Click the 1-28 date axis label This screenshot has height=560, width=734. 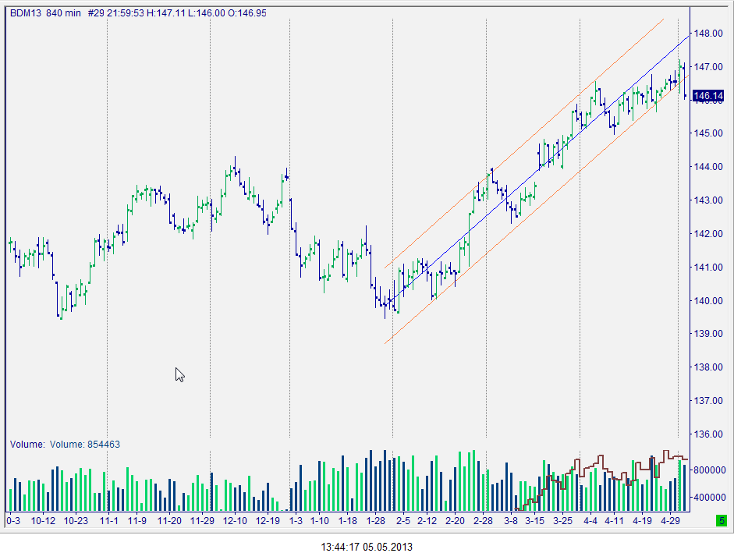click(376, 521)
